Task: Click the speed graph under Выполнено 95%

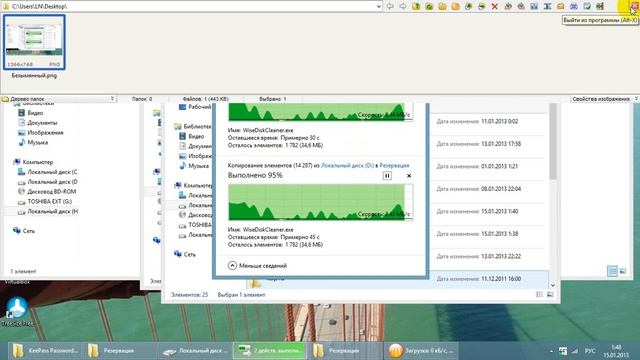Action: click(320, 202)
